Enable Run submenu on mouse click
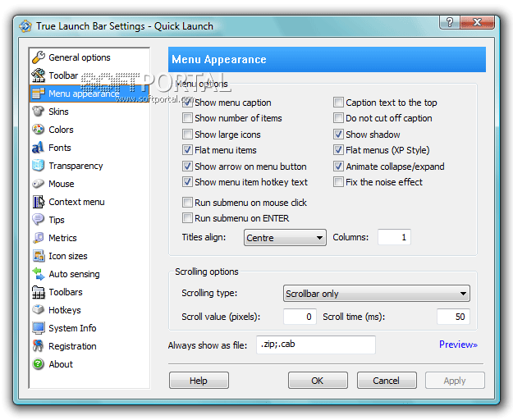 pos(187,203)
